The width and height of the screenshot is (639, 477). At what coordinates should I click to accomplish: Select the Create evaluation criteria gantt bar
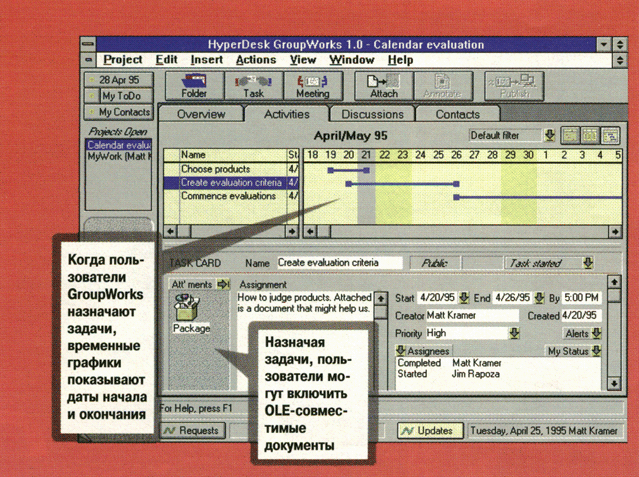click(403, 184)
